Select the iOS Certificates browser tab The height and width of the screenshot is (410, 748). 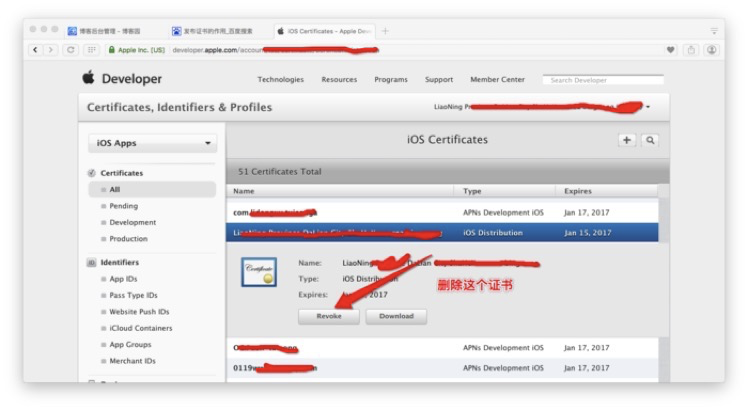(325, 31)
